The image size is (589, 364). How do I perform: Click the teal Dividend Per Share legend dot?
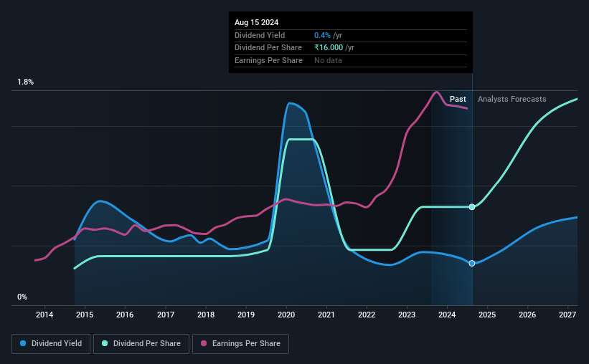105,343
